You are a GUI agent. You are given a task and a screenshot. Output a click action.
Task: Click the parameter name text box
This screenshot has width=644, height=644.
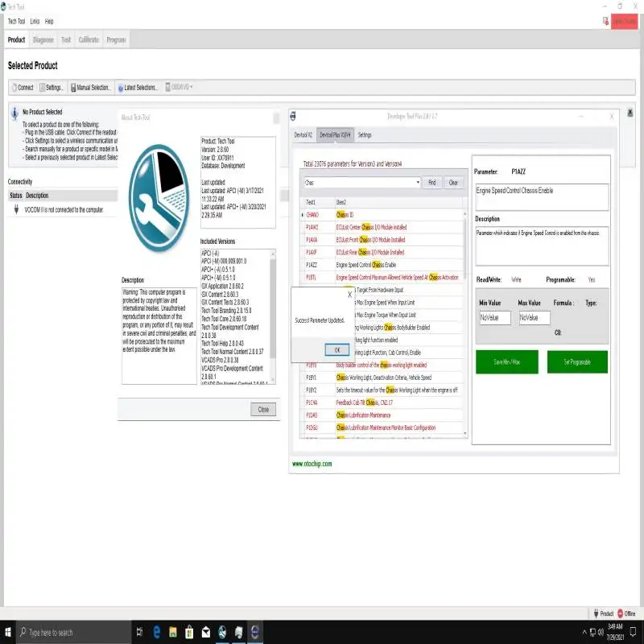coord(542,197)
